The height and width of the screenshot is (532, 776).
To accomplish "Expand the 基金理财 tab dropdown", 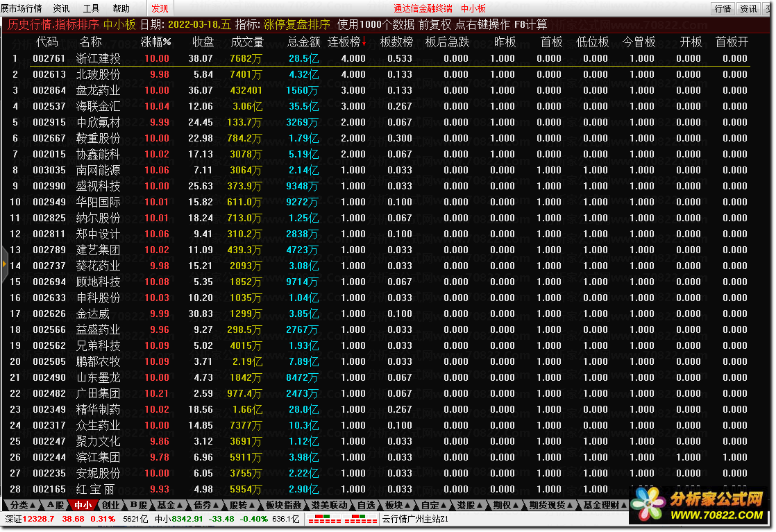I will tap(605, 505).
